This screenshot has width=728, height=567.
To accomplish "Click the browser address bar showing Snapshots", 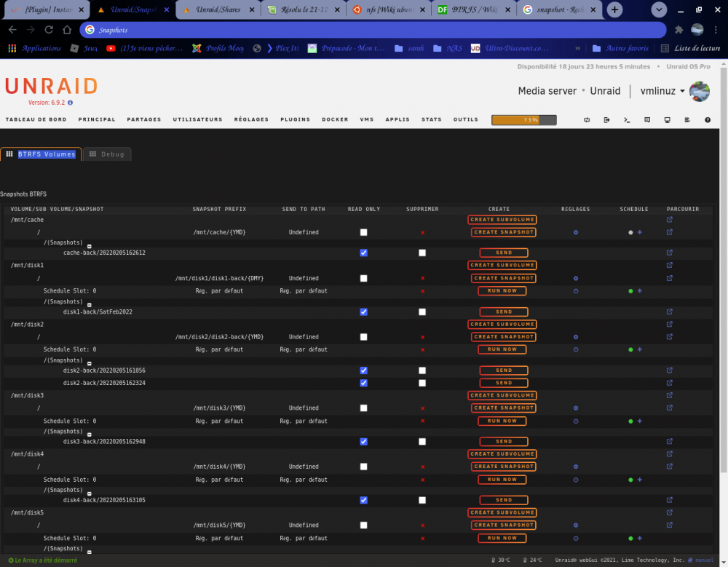I will point(373,30).
